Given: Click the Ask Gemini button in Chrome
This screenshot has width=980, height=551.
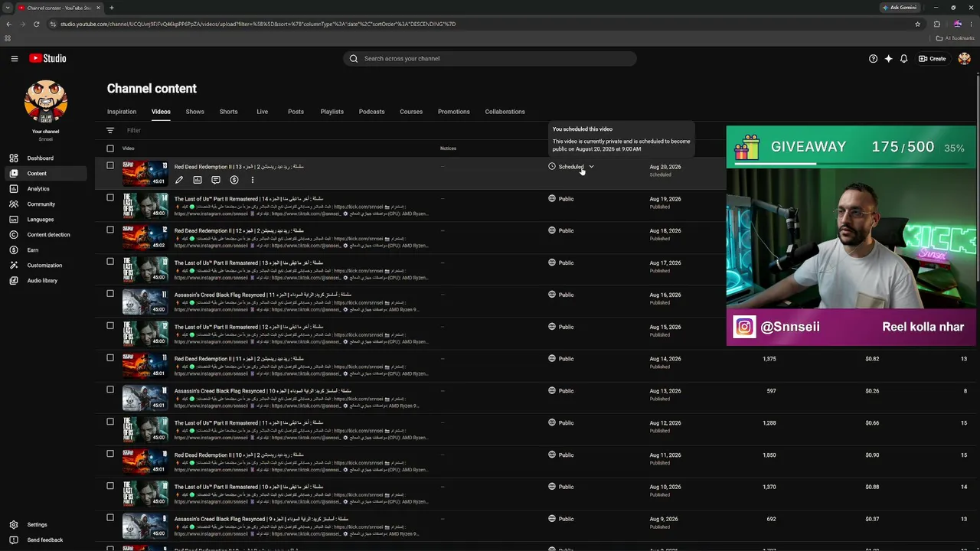Looking at the screenshot, I should click(900, 8).
